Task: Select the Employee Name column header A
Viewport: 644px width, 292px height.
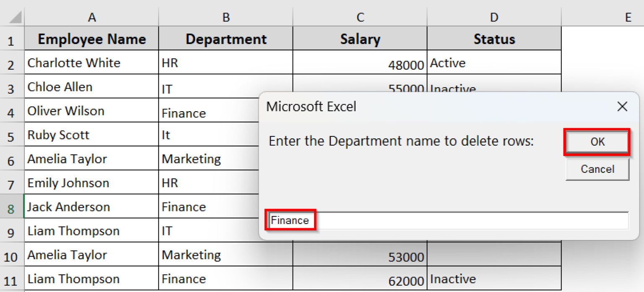Action: 91,17
